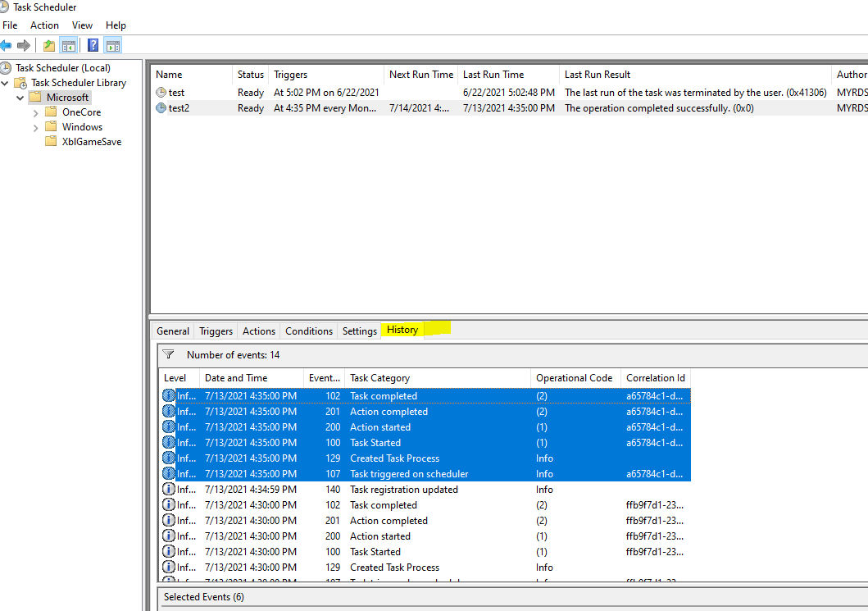Sort events by Task Category header
The width and height of the screenshot is (868, 611).
pyautogui.click(x=438, y=378)
